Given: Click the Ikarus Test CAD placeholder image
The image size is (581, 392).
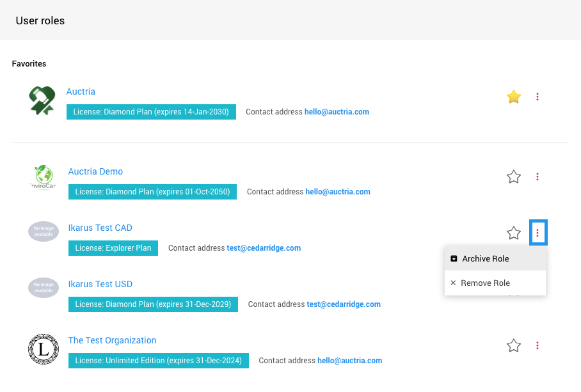Looking at the screenshot, I should point(44,231).
